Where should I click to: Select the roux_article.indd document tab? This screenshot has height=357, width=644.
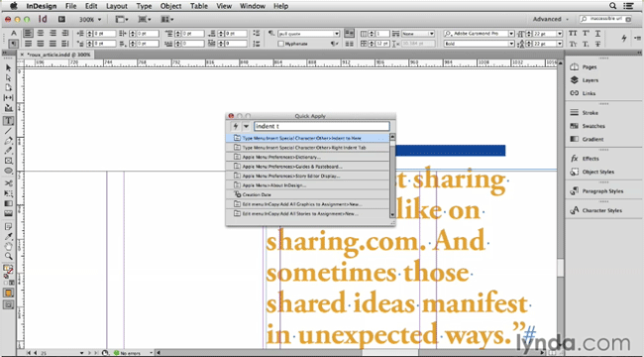[x=54, y=55]
